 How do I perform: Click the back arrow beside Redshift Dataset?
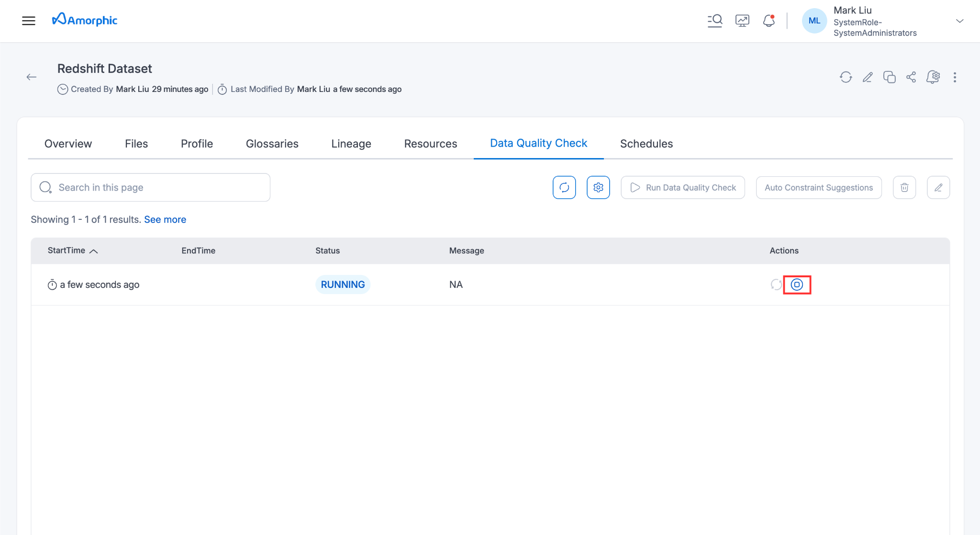point(32,77)
